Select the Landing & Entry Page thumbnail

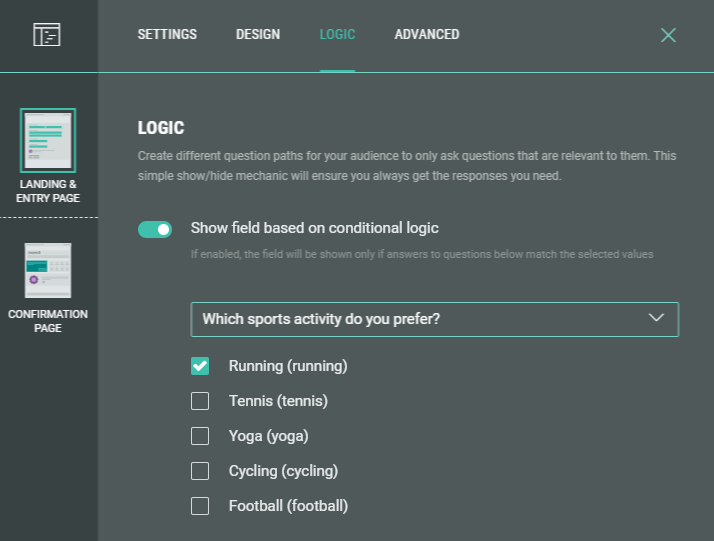coord(48,140)
